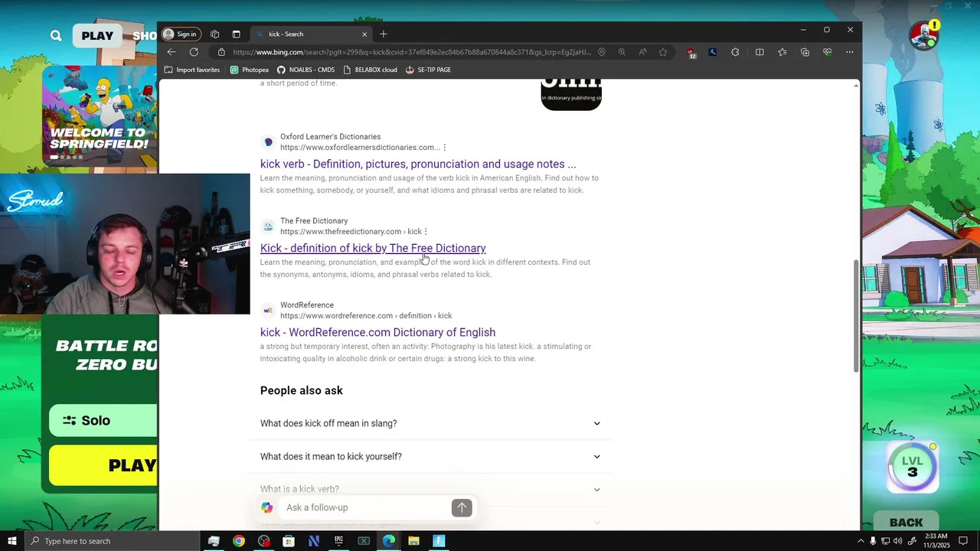Click the zoom magnifier icon in address bar
The height and width of the screenshot is (551, 980).
tap(622, 52)
